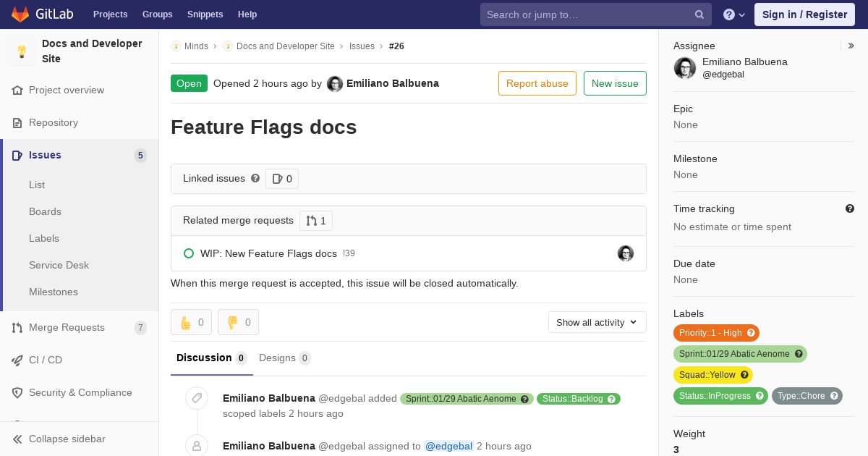The width and height of the screenshot is (868, 456).
Task: Open Labels in the sidebar
Action: click(44, 238)
